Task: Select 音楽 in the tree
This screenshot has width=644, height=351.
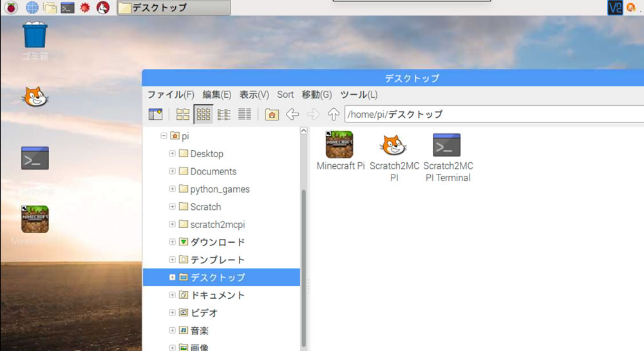Action: click(194, 330)
